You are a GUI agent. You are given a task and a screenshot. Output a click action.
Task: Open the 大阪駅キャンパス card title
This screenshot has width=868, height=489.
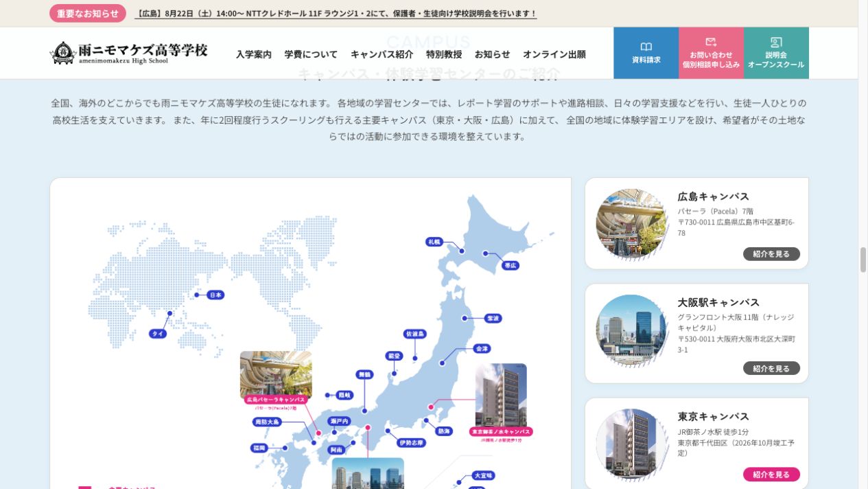coord(718,302)
